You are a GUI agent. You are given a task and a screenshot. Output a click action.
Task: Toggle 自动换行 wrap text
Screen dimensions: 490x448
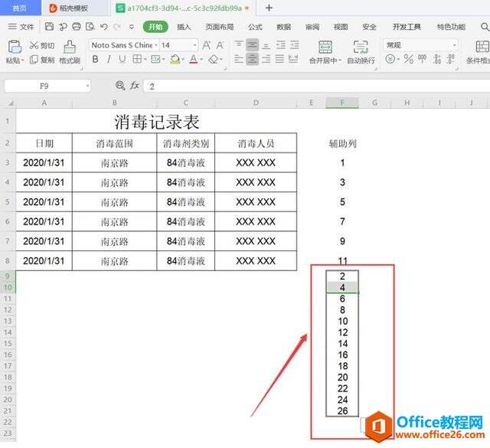(361, 52)
